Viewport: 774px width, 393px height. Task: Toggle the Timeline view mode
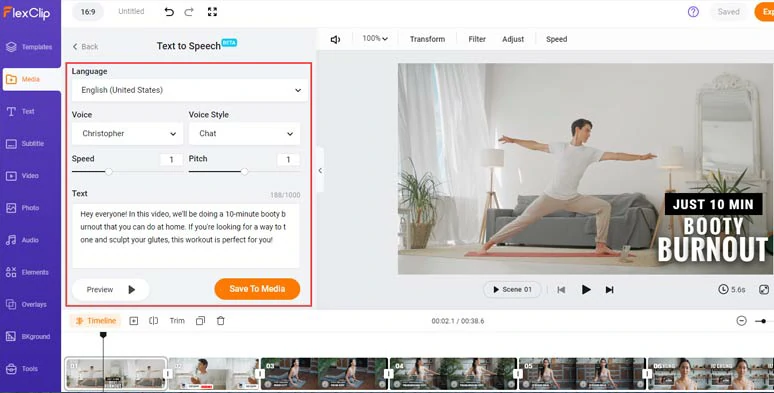point(96,321)
